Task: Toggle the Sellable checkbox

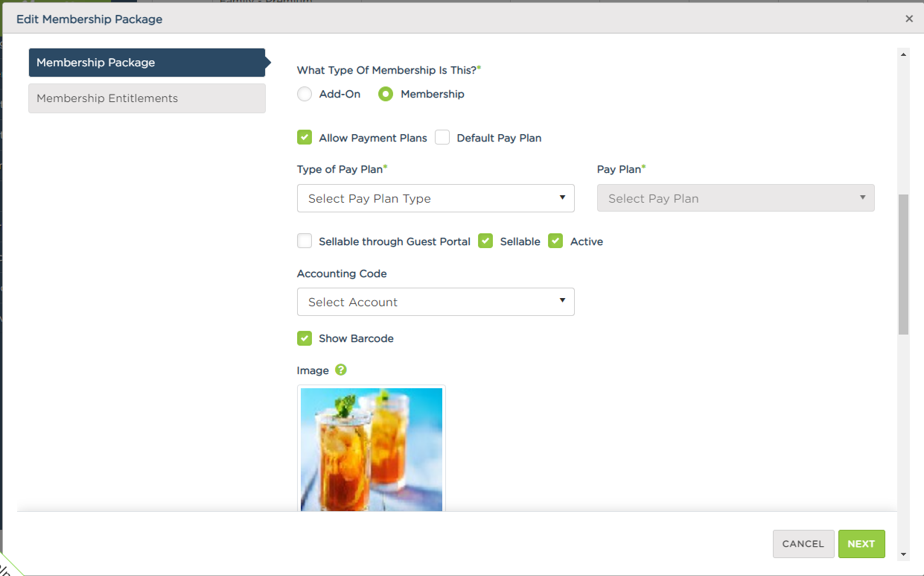Action: [485, 241]
